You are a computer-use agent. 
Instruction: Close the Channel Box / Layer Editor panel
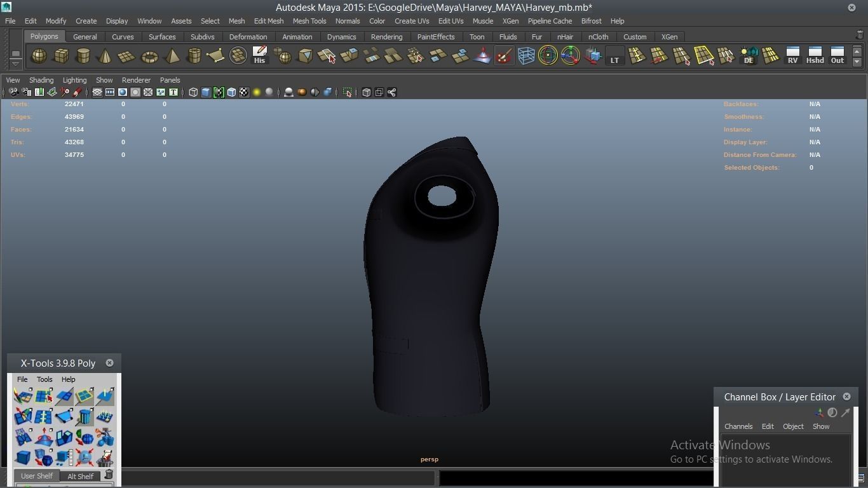click(846, 396)
